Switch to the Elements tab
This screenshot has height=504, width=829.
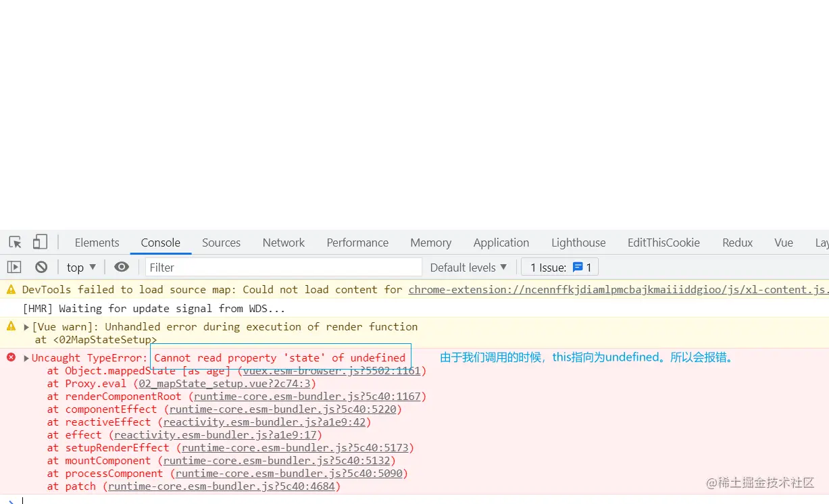pos(97,243)
